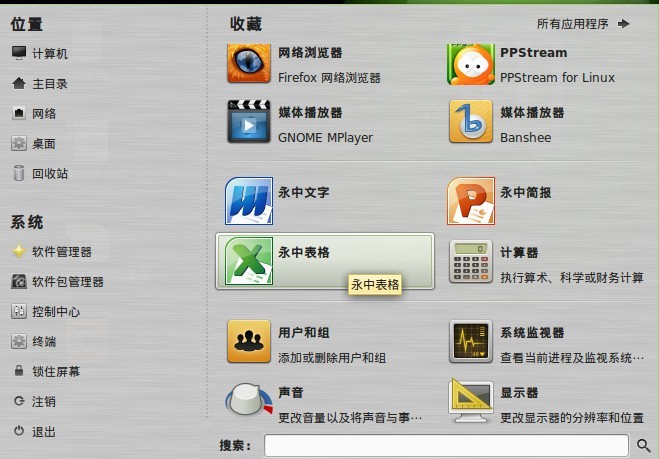Click '更改显示器的分辨率和位置' description
Screen dimensions: 659x459
(572, 417)
